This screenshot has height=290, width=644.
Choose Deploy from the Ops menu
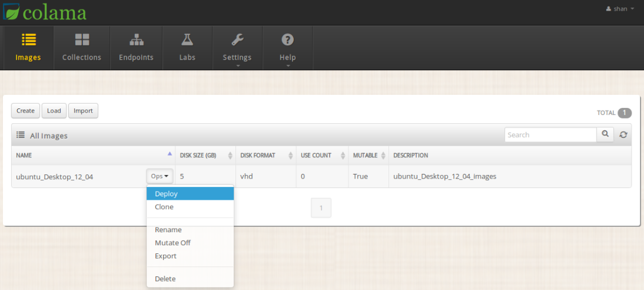pyautogui.click(x=190, y=194)
